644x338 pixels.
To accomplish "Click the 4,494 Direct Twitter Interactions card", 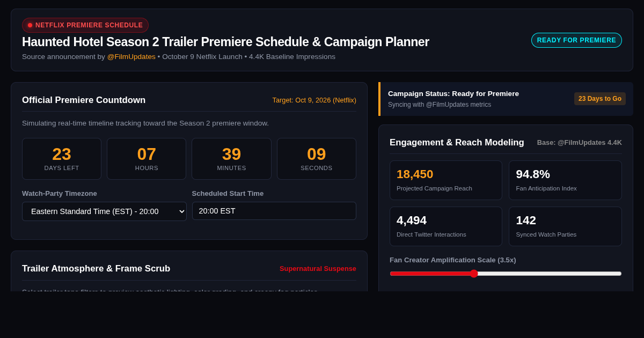I will [x=446, y=226].
